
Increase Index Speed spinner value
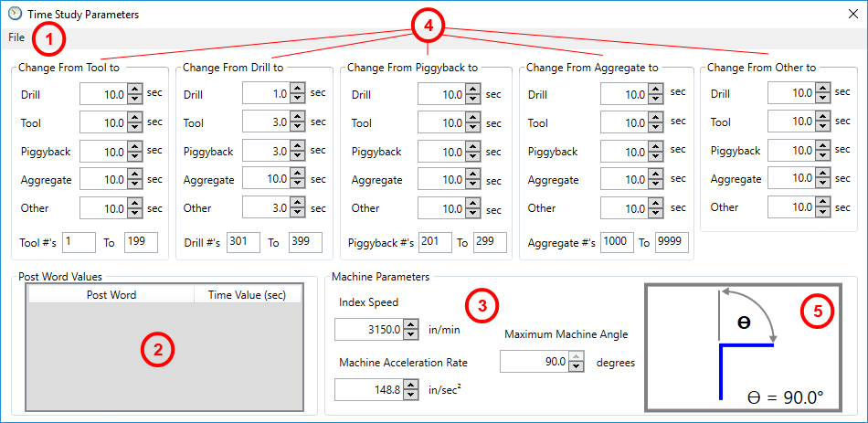(x=411, y=324)
